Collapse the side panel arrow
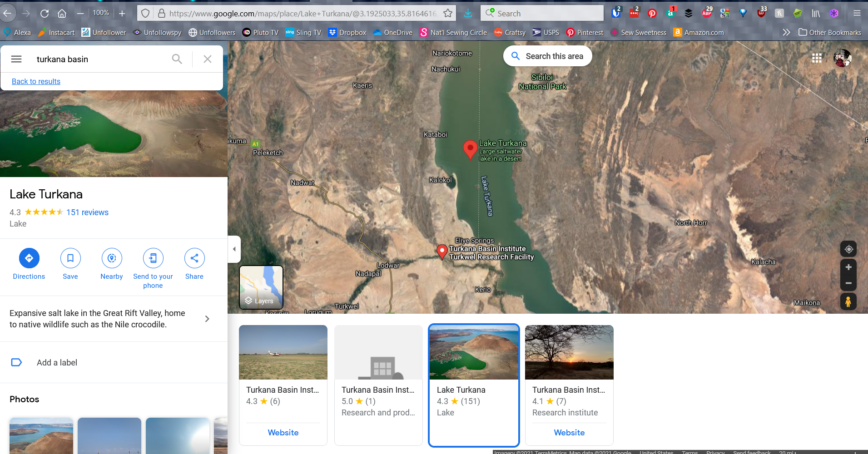868x454 pixels. (234, 249)
